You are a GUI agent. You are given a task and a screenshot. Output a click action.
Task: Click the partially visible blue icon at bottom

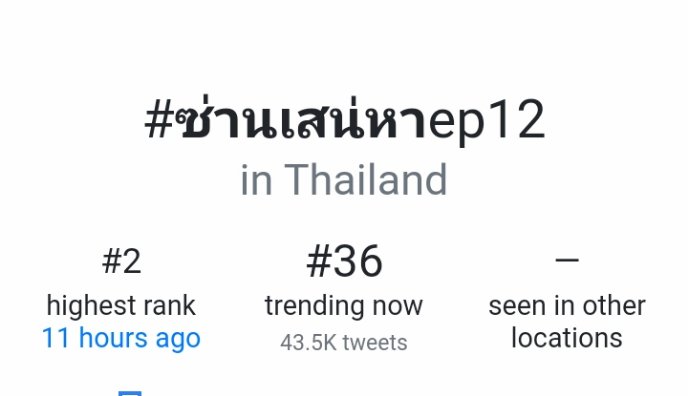pos(130,393)
